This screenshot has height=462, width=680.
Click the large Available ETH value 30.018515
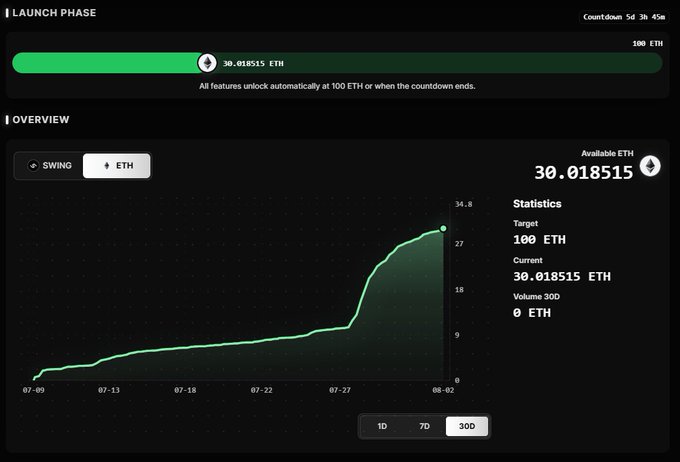tap(584, 173)
